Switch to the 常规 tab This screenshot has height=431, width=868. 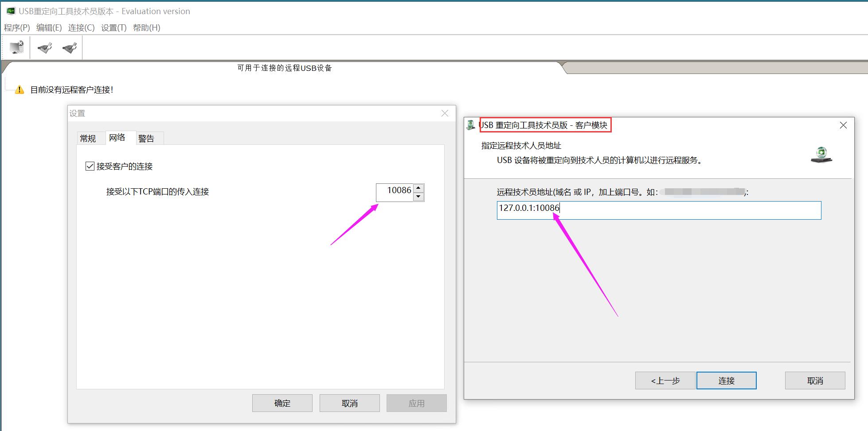click(x=88, y=139)
